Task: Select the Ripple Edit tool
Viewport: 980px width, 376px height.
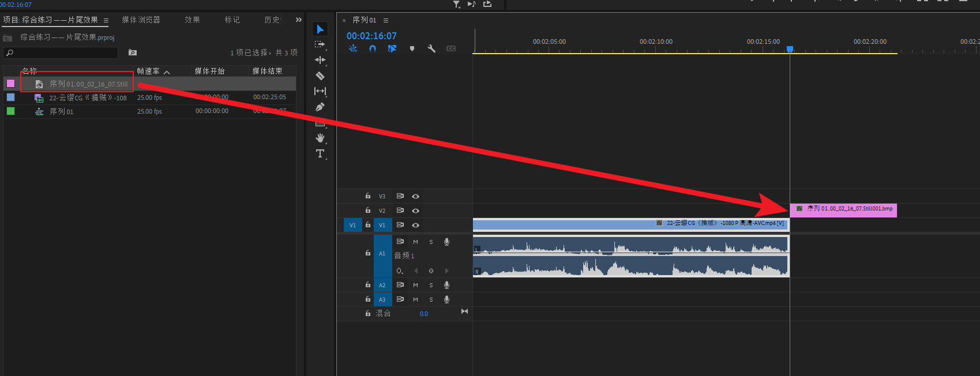Action: (320, 60)
